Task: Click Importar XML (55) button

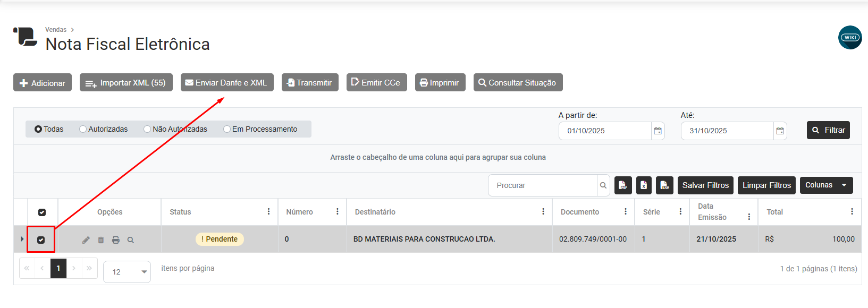Action: coord(126,82)
